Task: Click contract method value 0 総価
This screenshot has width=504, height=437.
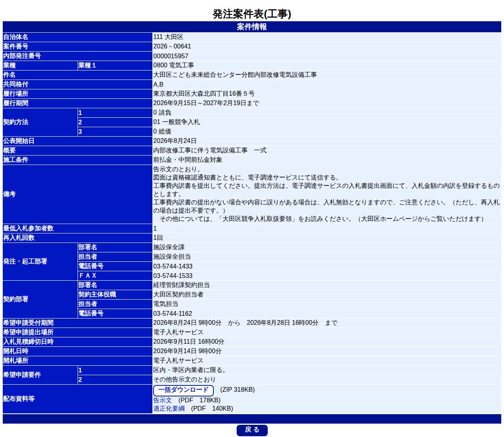Action: (162, 131)
